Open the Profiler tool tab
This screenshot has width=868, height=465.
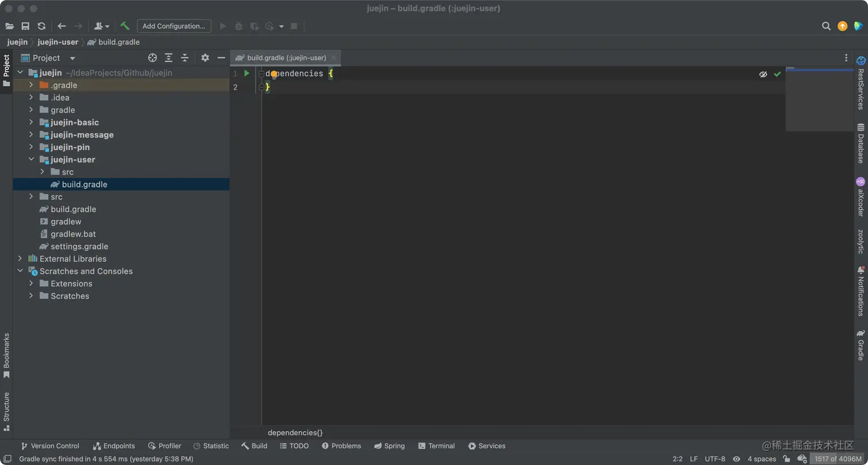[165, 446]
